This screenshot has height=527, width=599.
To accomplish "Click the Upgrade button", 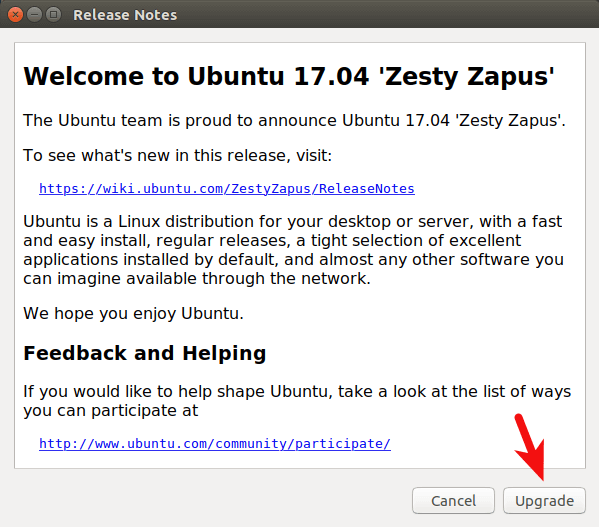I will [x=544, y=501].
